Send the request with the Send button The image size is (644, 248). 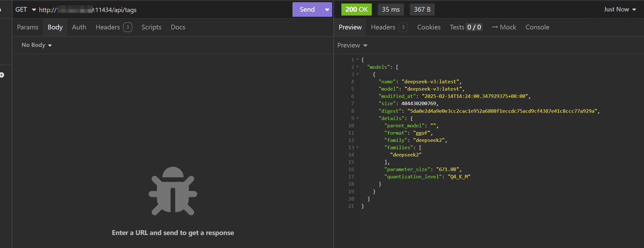307,10
